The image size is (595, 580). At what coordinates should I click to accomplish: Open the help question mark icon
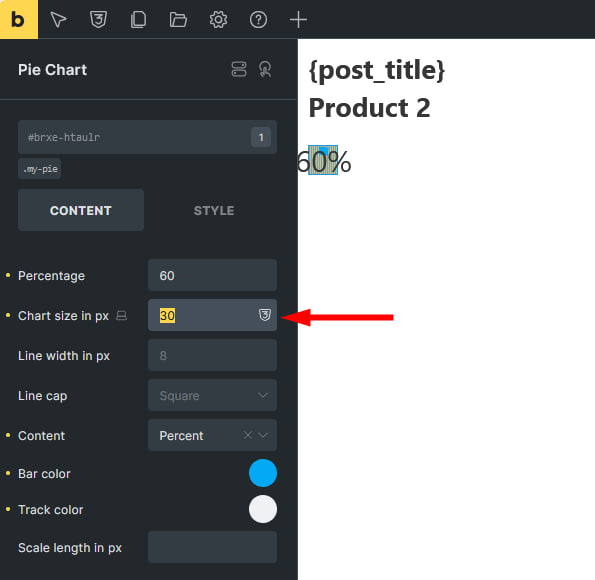click(x=258, y=20)
